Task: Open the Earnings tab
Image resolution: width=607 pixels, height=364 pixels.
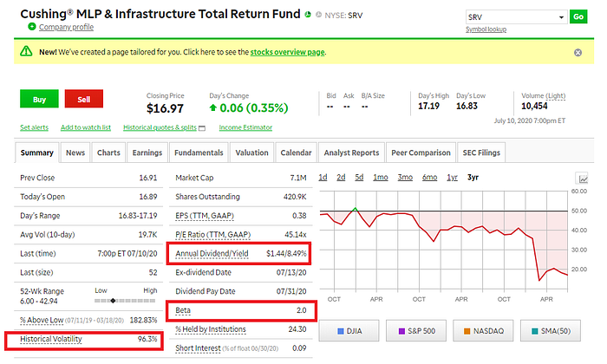Action: pyautogui.click(x=147, y=153)
